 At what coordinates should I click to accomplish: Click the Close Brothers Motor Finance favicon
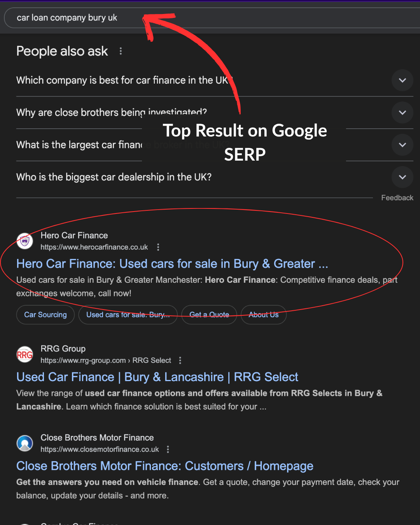pyautogui.click(x=25, y=443)
